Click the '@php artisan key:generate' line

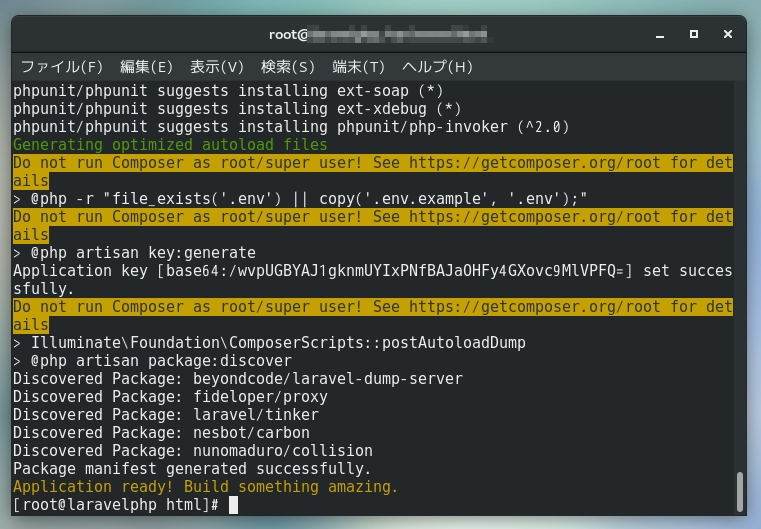[134, 252]
